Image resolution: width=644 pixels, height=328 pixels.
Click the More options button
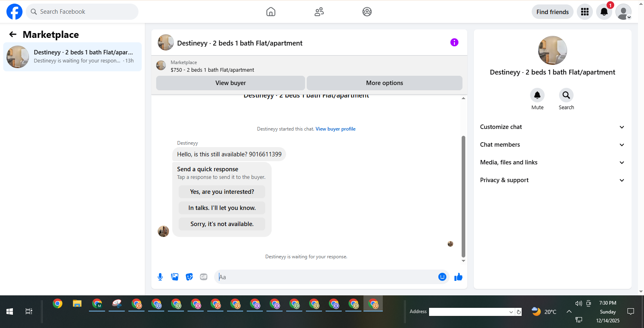click(384, 83)
